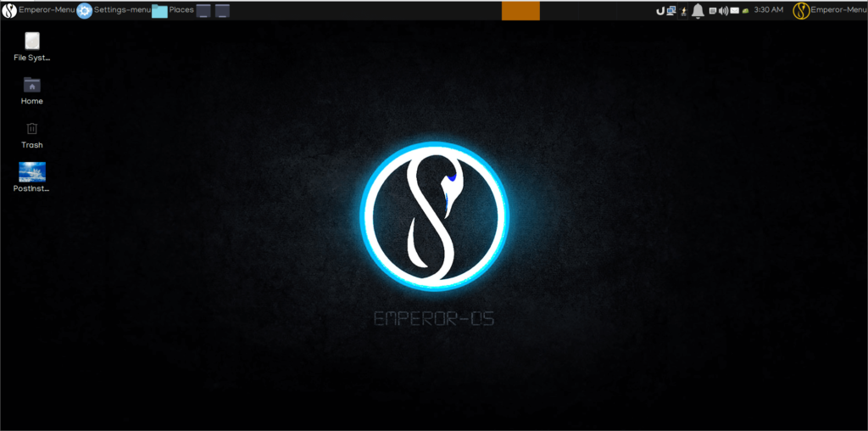Image resolution: width=868 pixels, height=431 pixels.
Task: Open the volume speaker control
Action: coord(724,10)
